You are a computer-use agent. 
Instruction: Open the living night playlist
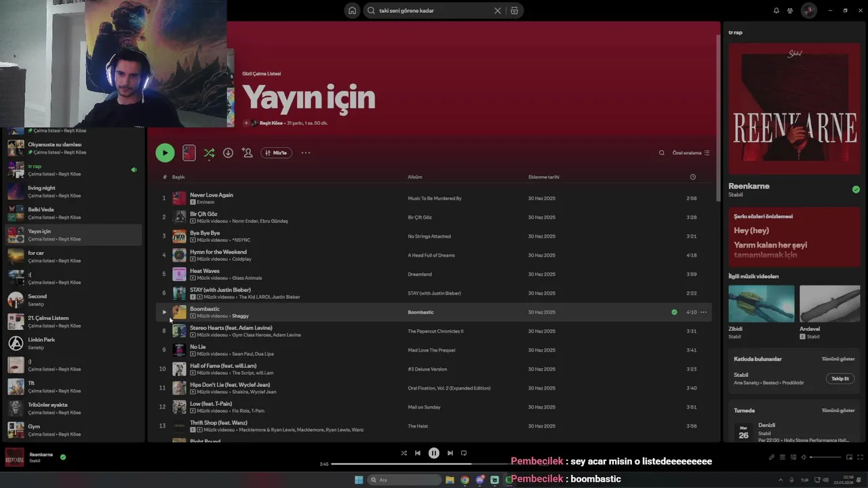73,191
